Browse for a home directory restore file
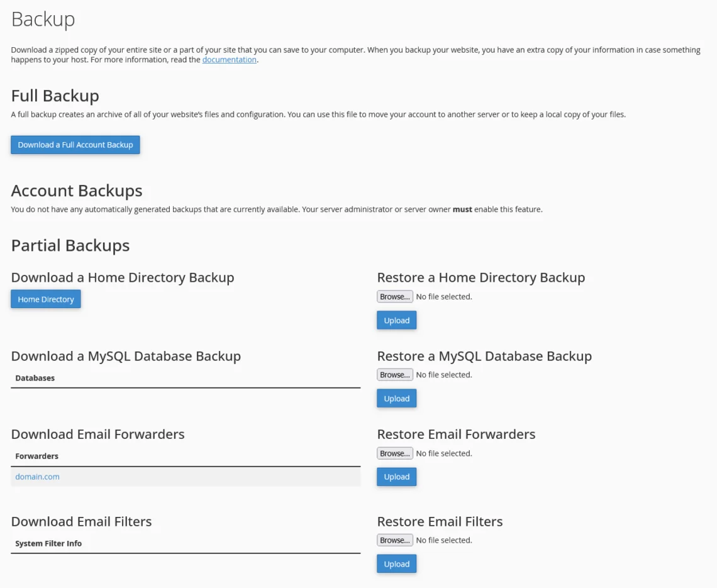Screen dimensions: 717x588 pos(394,296)
